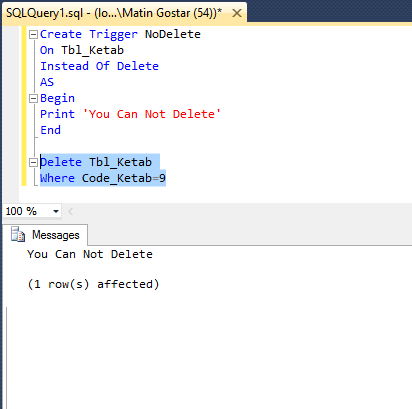Close the SQLQuery1.sql tab
This screenshot has height=409, width=412.
237,13
